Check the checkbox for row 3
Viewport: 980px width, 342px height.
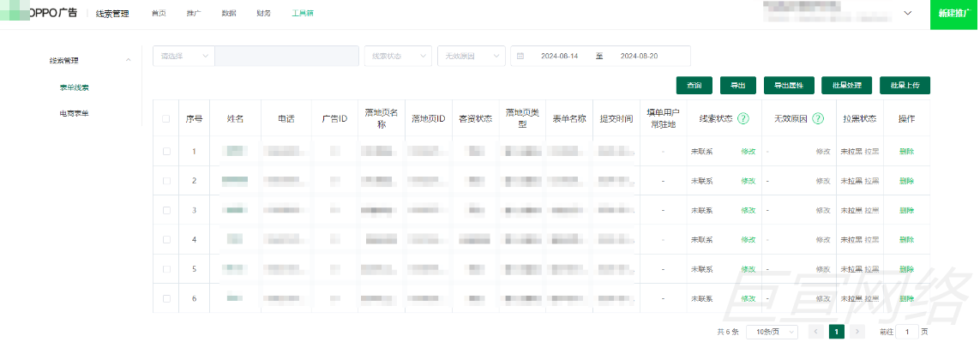pyautogui.click(x=166, y=210)
